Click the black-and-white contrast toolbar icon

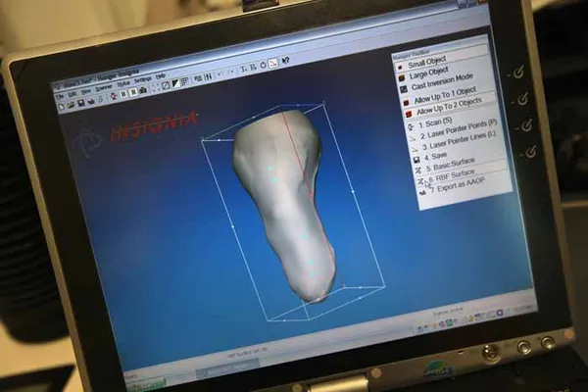click(x=175, y=84)
